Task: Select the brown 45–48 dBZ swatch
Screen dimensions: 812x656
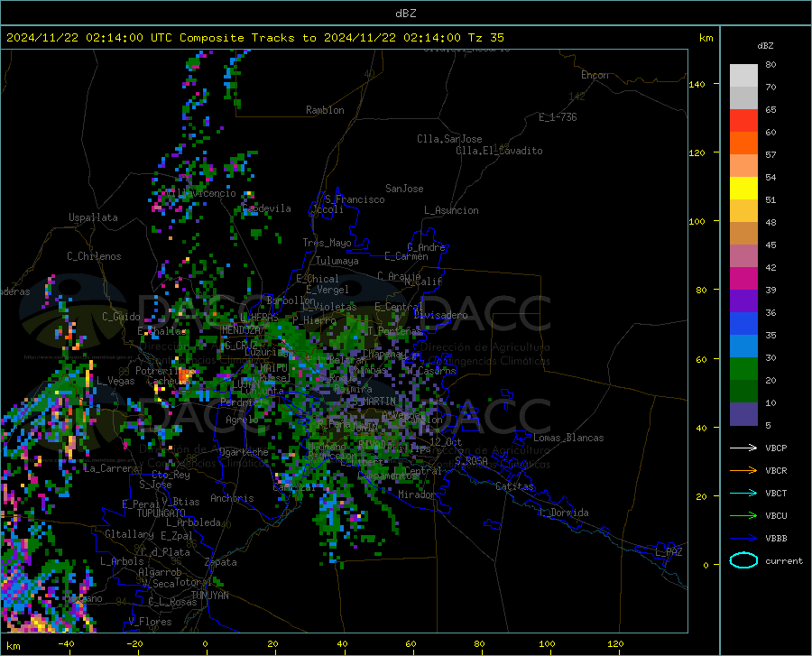Action: click(x=743, y=234)
